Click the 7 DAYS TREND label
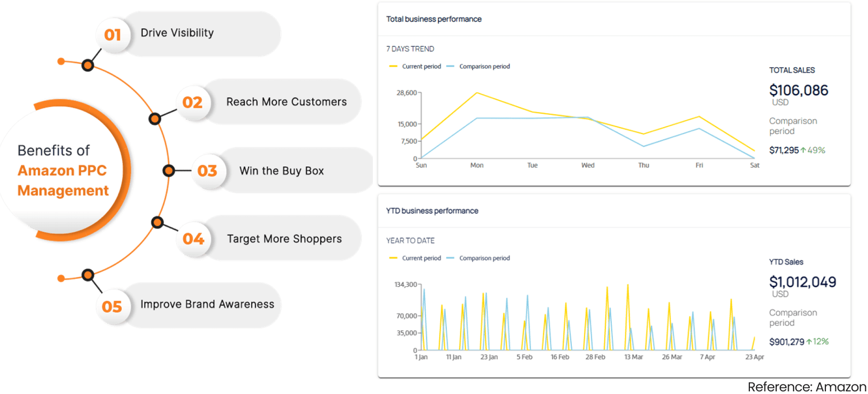Screen dimensions: 868x394 (410, 49)
